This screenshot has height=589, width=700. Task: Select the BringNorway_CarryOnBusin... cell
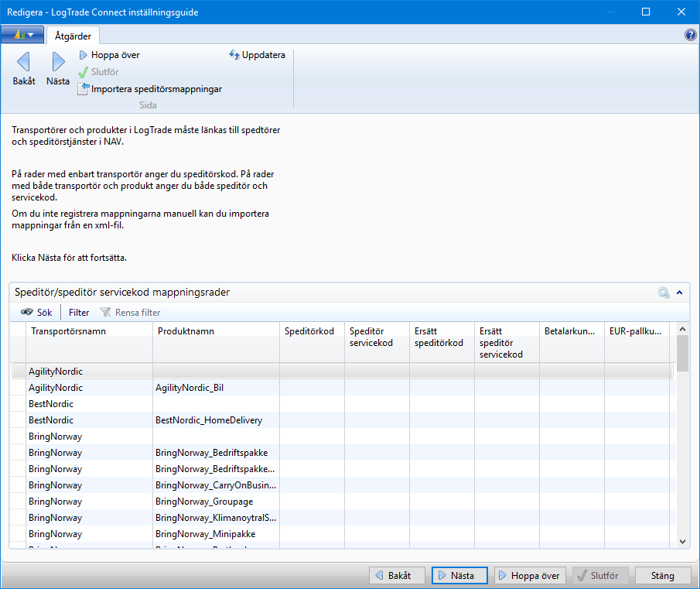(x=216, y=485)
